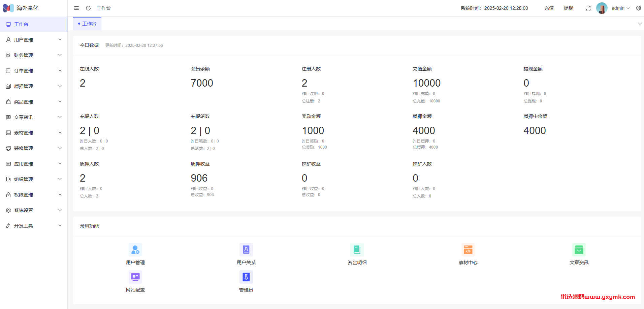Click the 会员余额 value 7000

[x=202, y=83]
